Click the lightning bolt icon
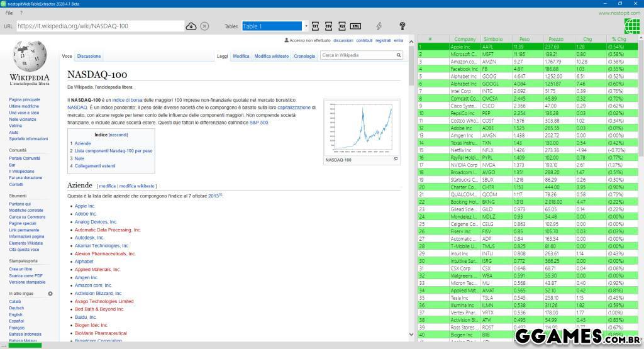Screen dimensions: 644x349 [379, 26]
